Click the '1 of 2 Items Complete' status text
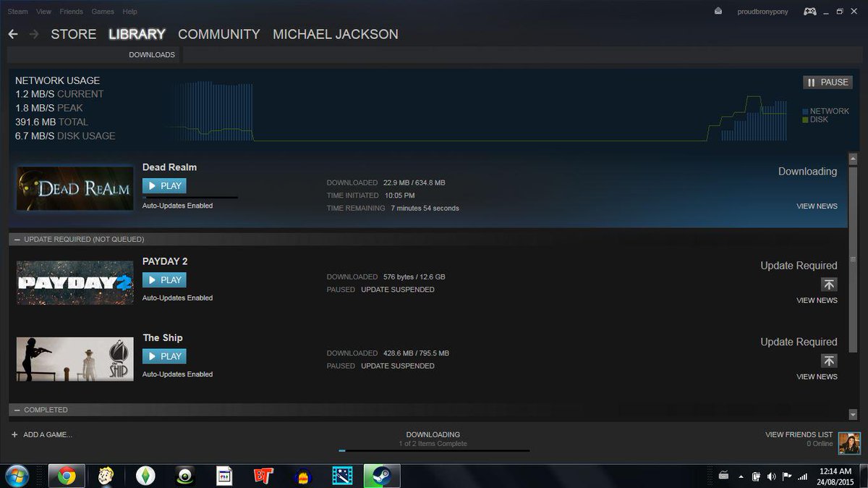 433,444
